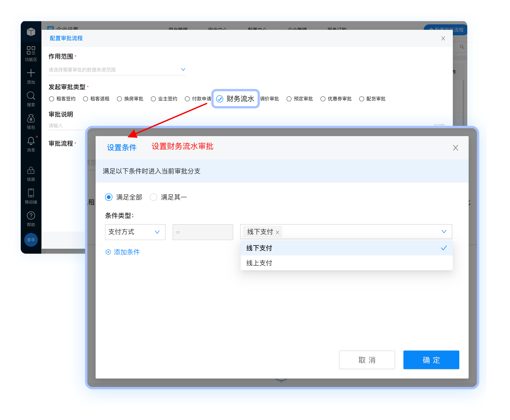
Task: Open the 功能区 grid icon in sidebar
Action: [31, 50]
